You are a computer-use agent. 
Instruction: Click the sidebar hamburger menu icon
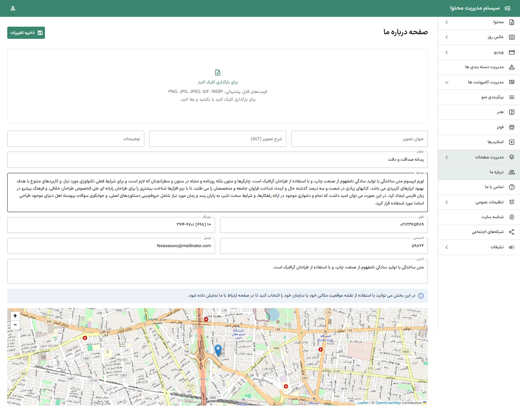507,8
